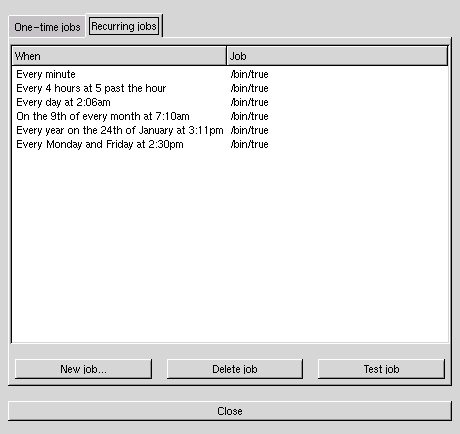Click /bin/true beside the 4 hours job
This screenshot has height=434, width=460.
coord(249,88)
